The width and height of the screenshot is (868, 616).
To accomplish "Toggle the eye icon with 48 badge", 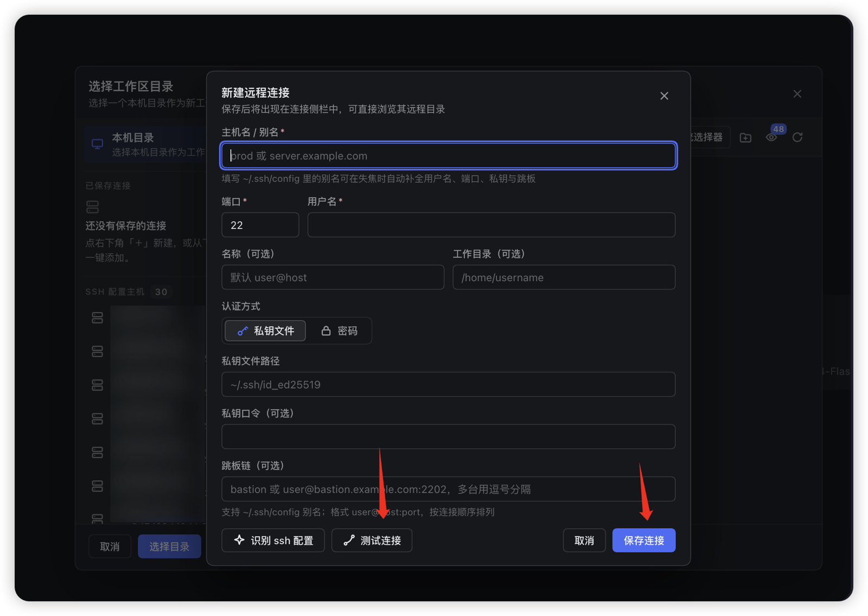I will tap(771, 137).
